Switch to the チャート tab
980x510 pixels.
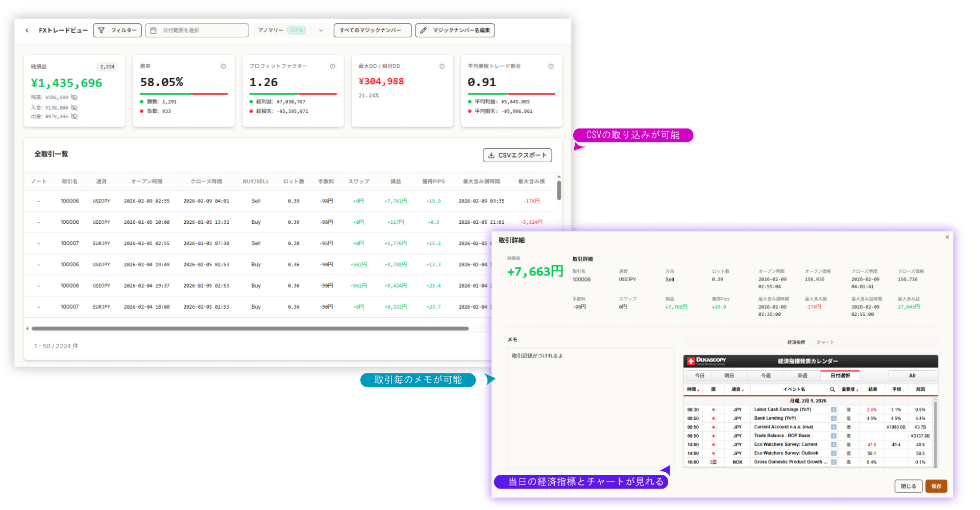[x=825, y=343]
